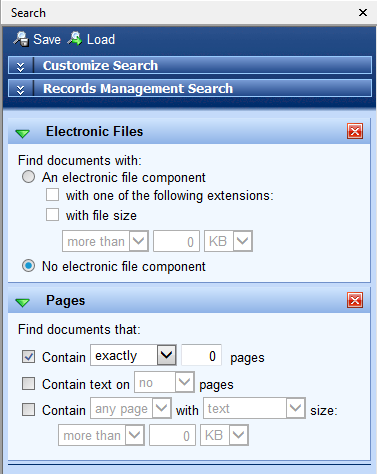The width and height of the screenshot is (377, 474).
Task: Remove the Pages section with red X
Action: point(355,300)
